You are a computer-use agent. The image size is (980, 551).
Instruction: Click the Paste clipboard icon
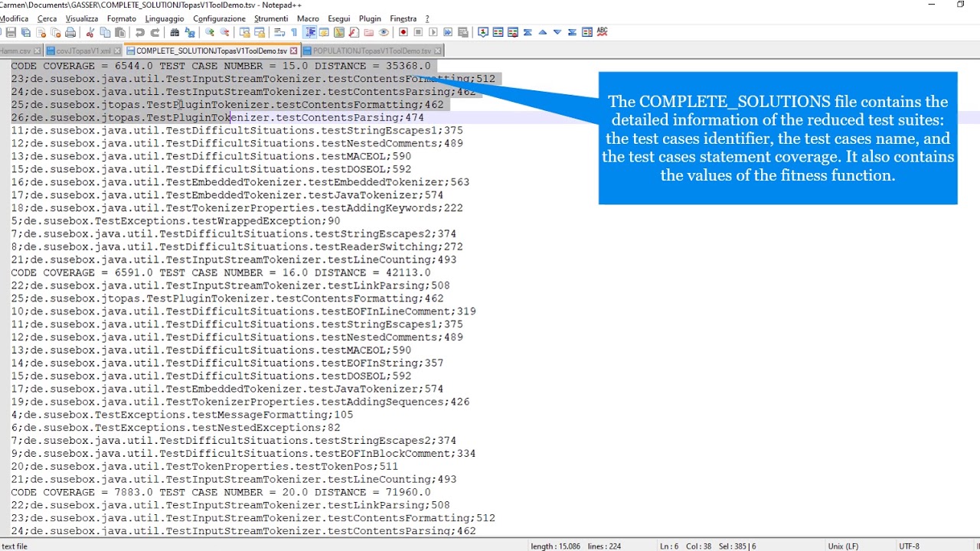pos(120,32)
